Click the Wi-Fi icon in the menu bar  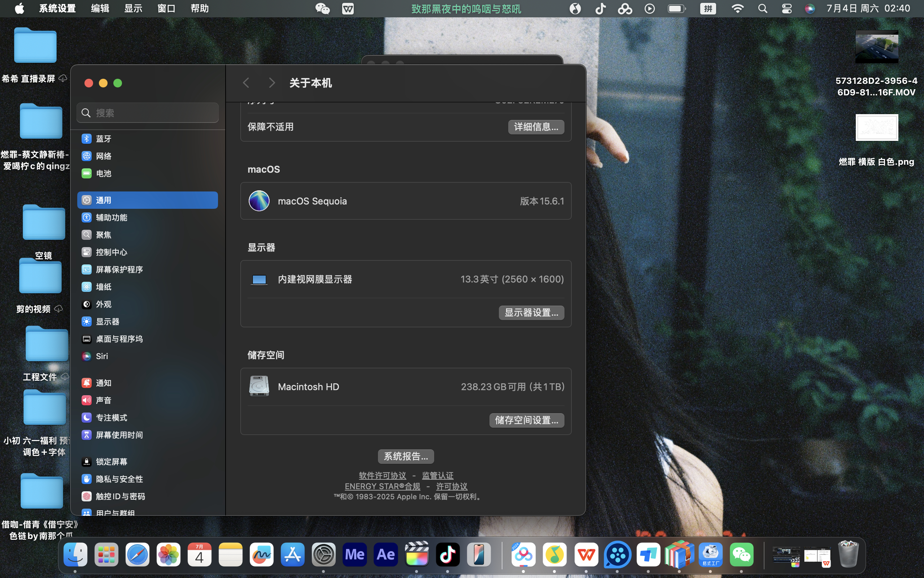click(738, 8)
